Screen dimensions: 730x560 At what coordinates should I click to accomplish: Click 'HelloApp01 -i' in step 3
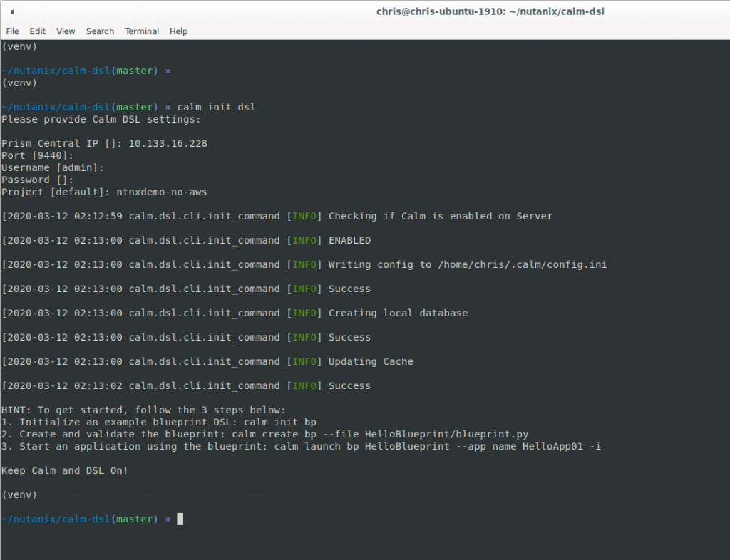tap(562, 446)
